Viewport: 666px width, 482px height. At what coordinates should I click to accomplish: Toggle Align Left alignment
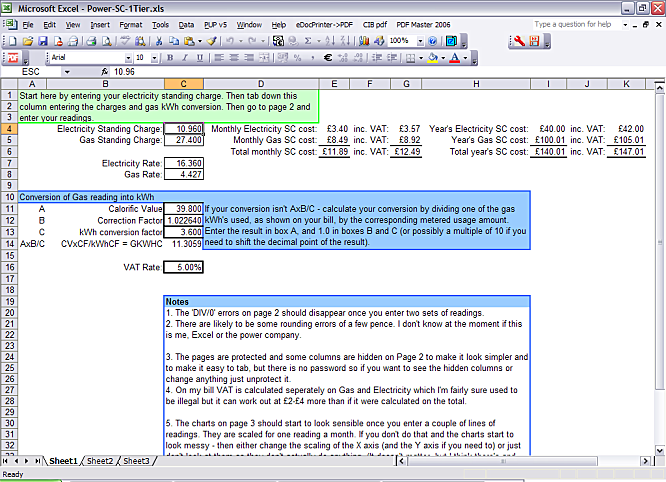click(219, 57)
